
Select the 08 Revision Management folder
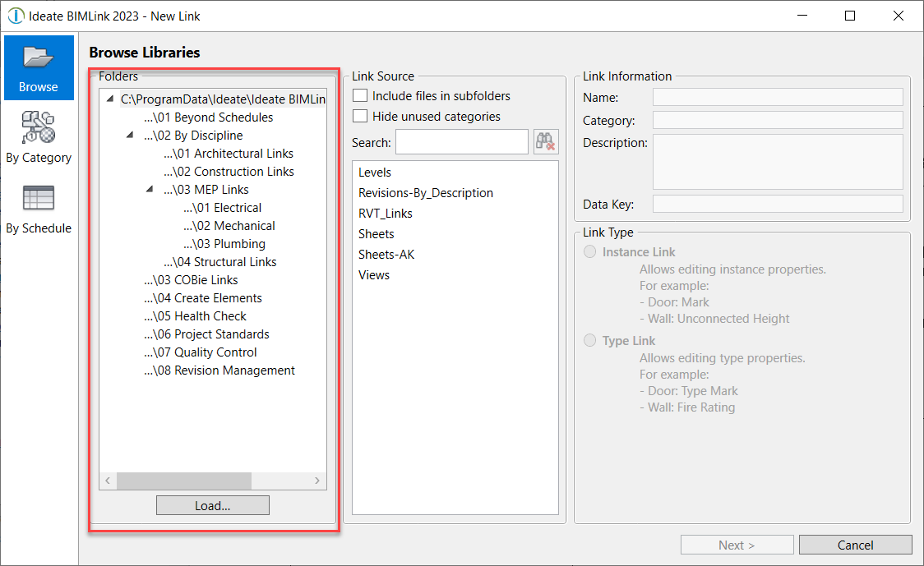point(219,370)
